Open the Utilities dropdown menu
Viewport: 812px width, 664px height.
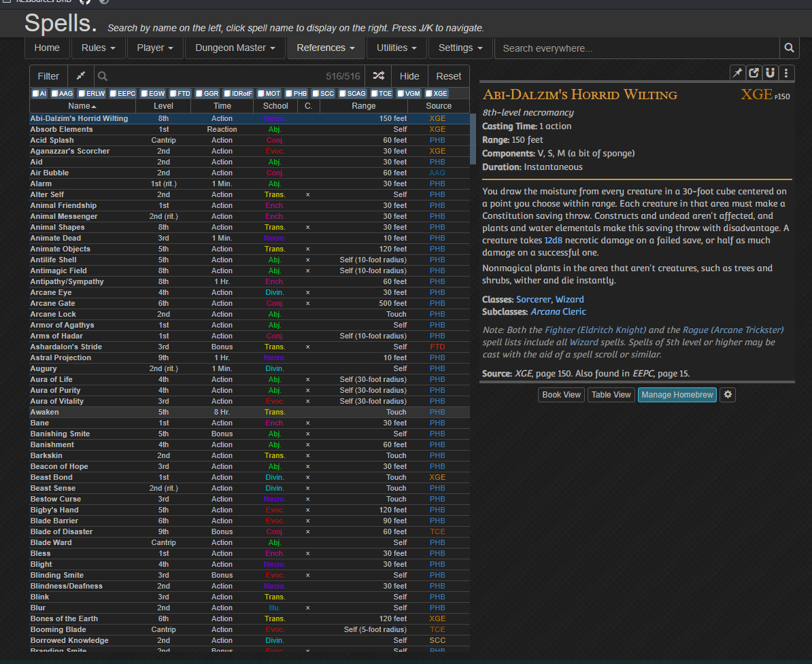click(x=396, y=48)
